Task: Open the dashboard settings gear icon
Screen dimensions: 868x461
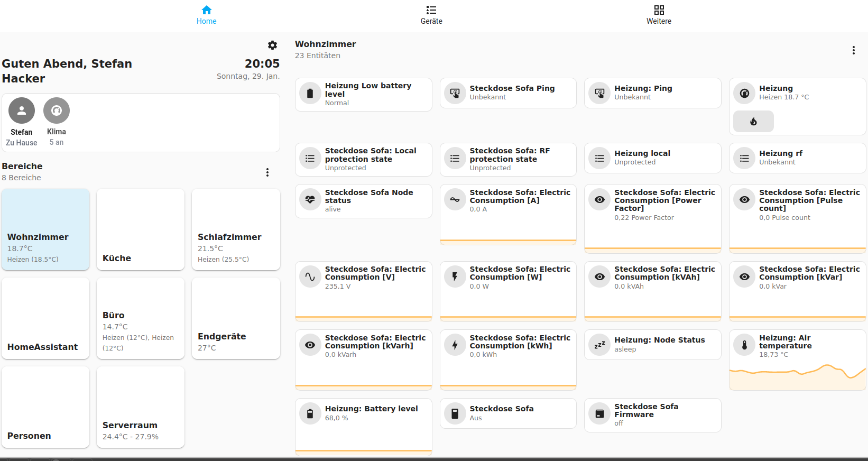Action: click(272, 45)
